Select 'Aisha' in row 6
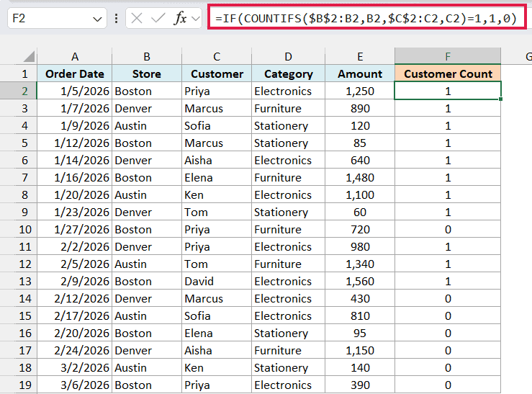 pos(217,160)
